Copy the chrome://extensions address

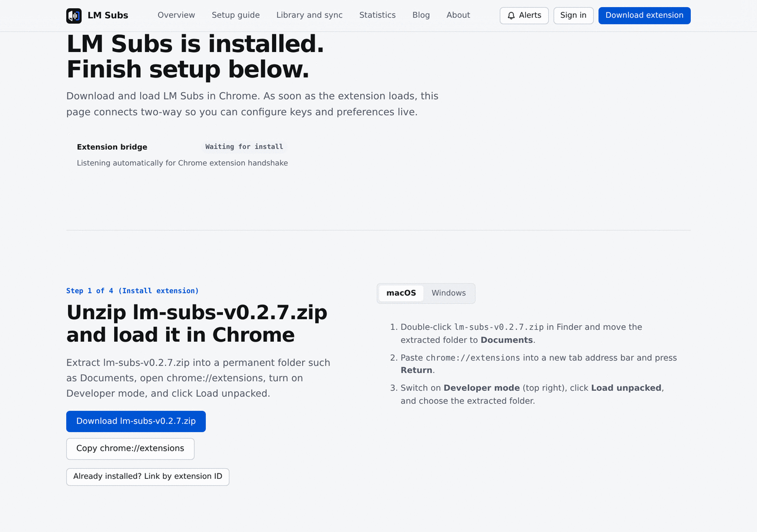click(130, 449)
